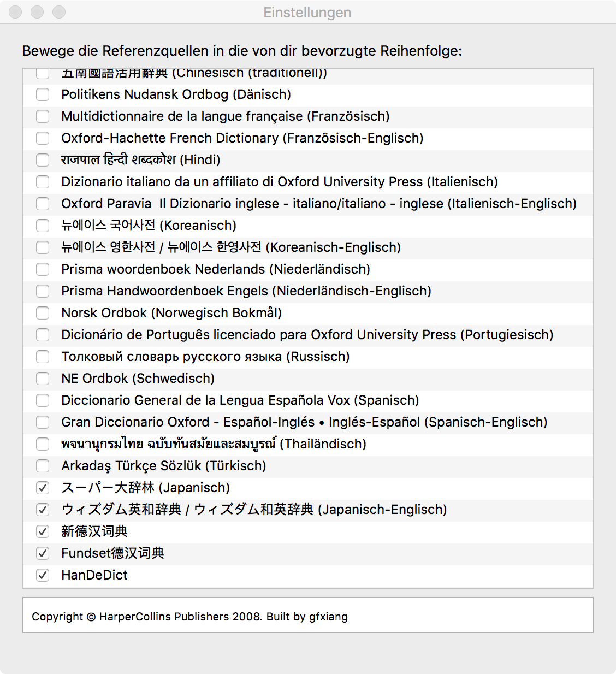Screen dimensions: 616x674
Task: Click the copyright info text field
Action: pos(307,616)
